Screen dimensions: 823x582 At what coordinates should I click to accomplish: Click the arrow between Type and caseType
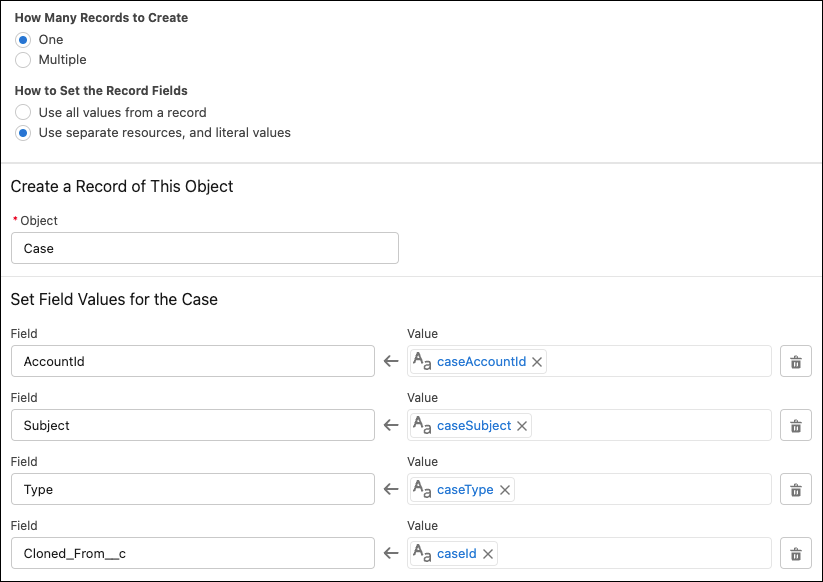[390, 489]
